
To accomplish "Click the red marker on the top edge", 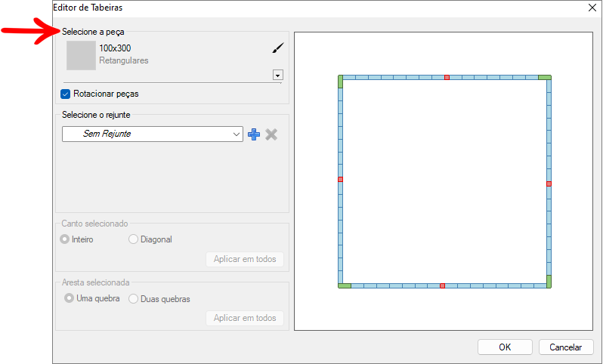I will (x=447, y=77).
